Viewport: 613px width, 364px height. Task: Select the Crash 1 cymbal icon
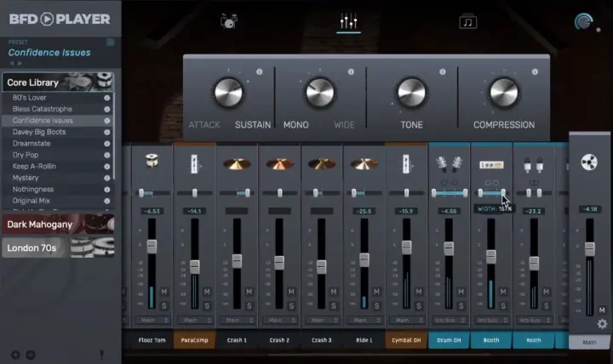(237, 164)
